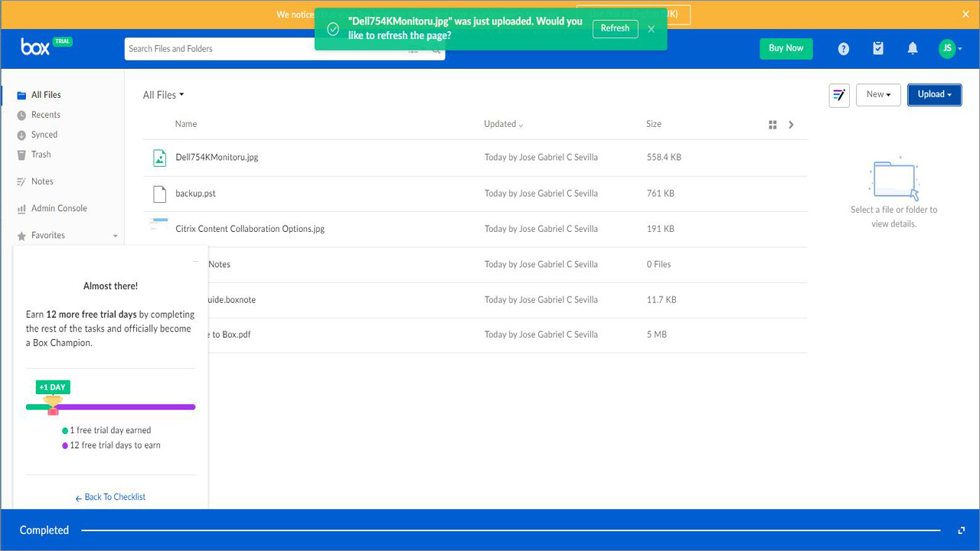The width and height of the screenshot is (980, 551).
Task: Open the help question mark icon
Action: [843, 49]
